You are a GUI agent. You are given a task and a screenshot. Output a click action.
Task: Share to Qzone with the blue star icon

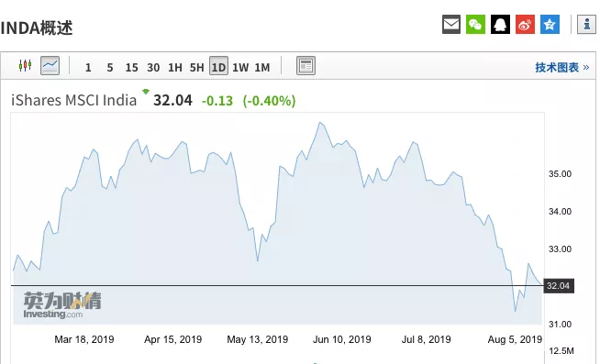coord(550,25)
